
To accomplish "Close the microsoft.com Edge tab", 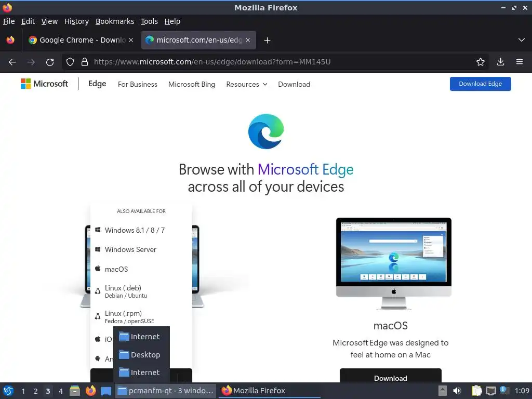I will click(248, 40).
